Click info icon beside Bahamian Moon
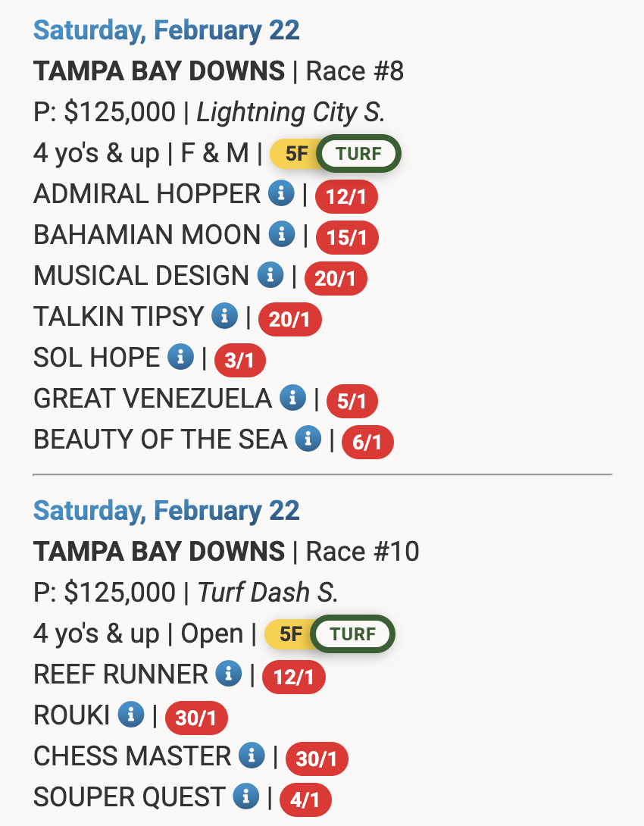This screenshot has height=826, width=644. pyautogui.click(x=282, y=233)
